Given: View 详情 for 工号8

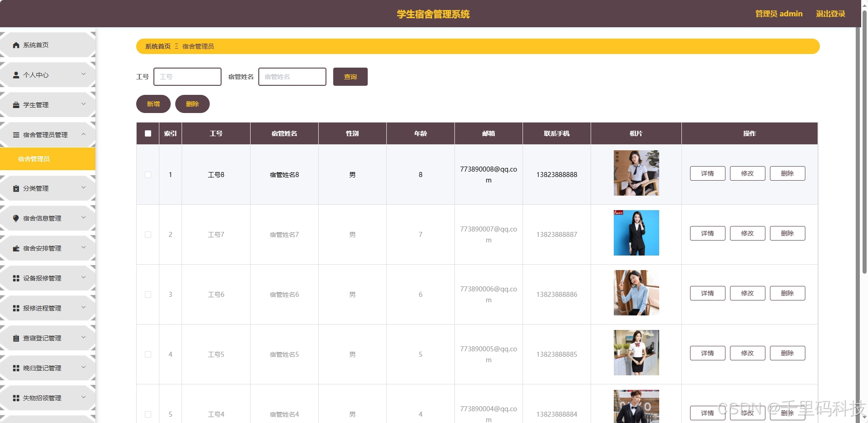Looking at the screenshot, I should click(x=708, y=173).
